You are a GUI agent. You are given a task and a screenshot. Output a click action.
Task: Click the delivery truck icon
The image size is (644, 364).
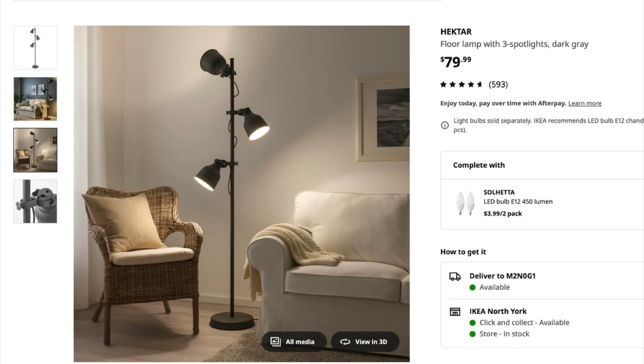[x=455, y=276]
